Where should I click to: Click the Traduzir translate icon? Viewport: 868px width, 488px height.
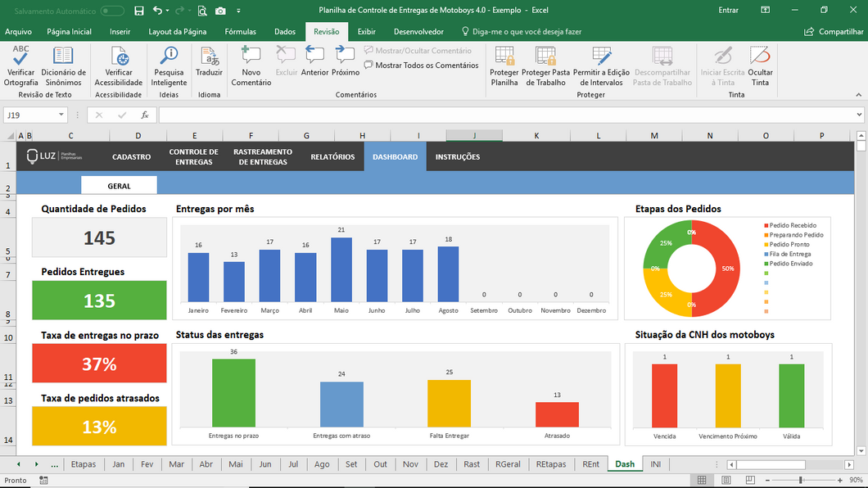[x=209, y=56]
